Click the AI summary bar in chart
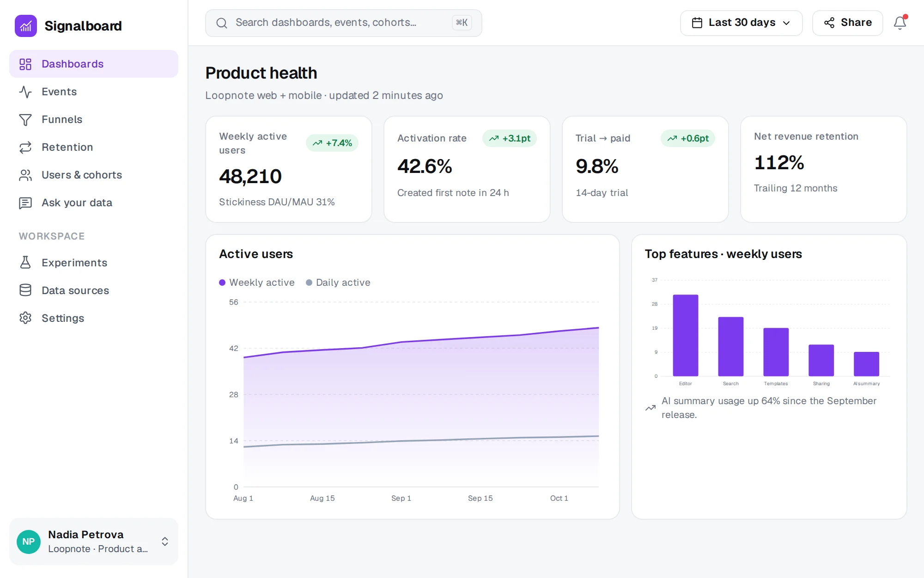 (x=866, y=364)
